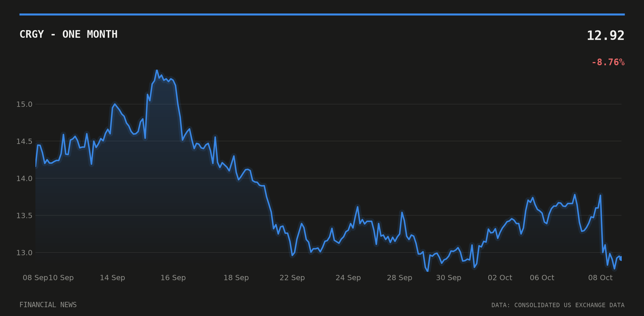Select the 12.92 current price value

coord(605,36)
